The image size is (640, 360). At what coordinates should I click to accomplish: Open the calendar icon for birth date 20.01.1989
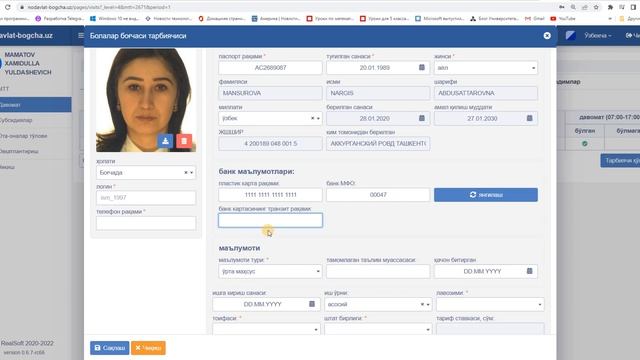tap(422, 67)
